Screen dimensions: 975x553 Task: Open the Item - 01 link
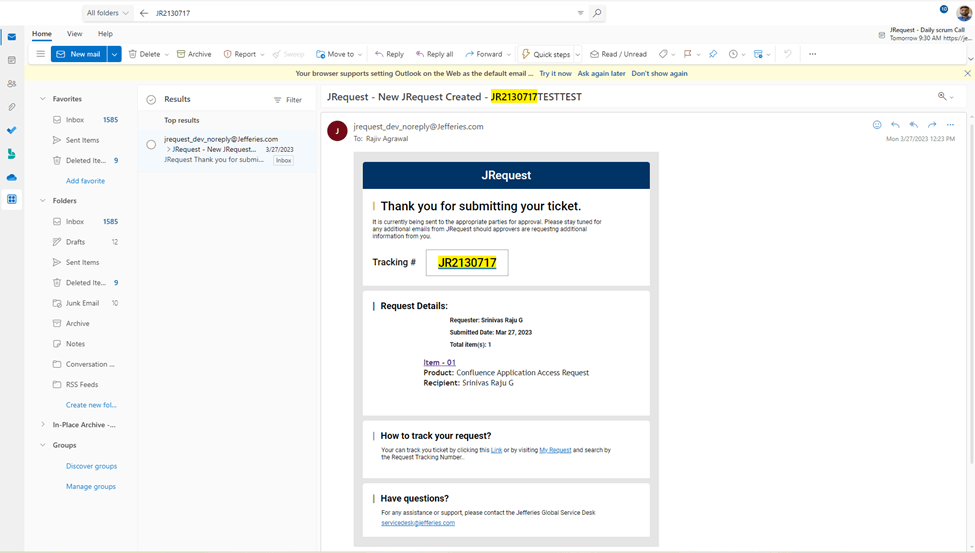(x=440, y=362)
